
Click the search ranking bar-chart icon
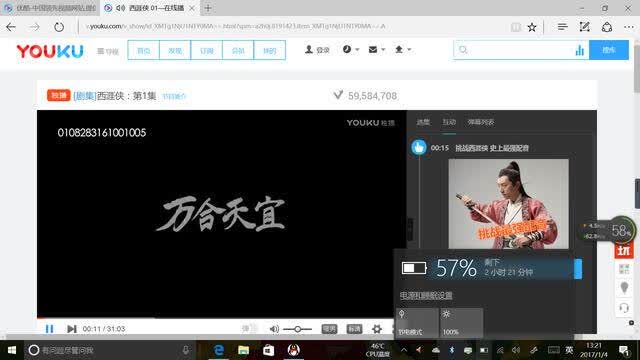(580, 50)
